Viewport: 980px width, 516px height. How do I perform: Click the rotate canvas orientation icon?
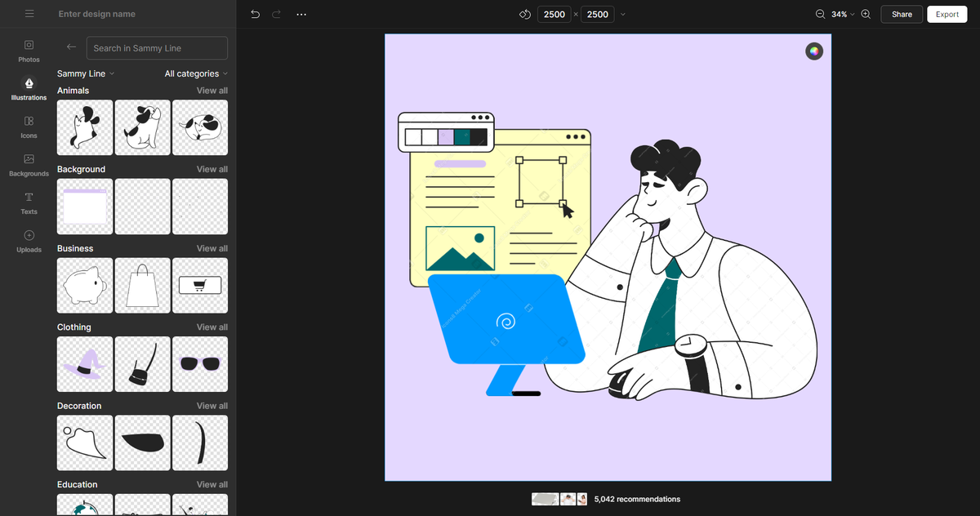pyautogui.click(x=525, y=14)
